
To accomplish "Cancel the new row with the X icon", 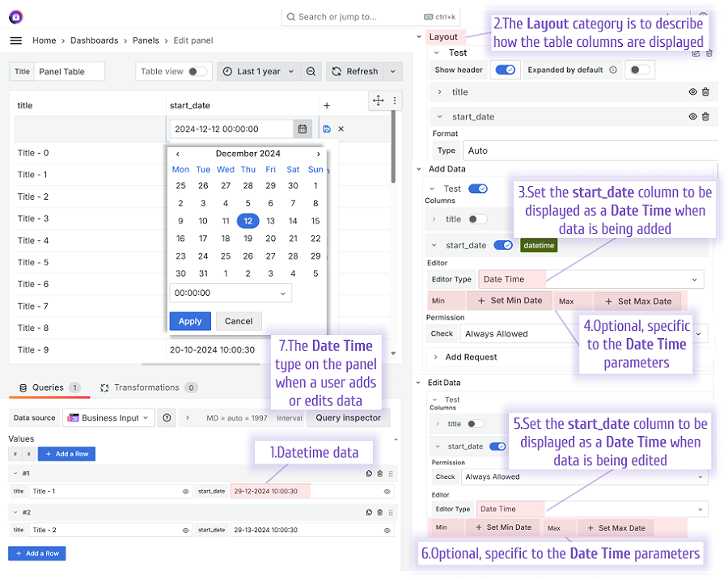I will [341, 129].
